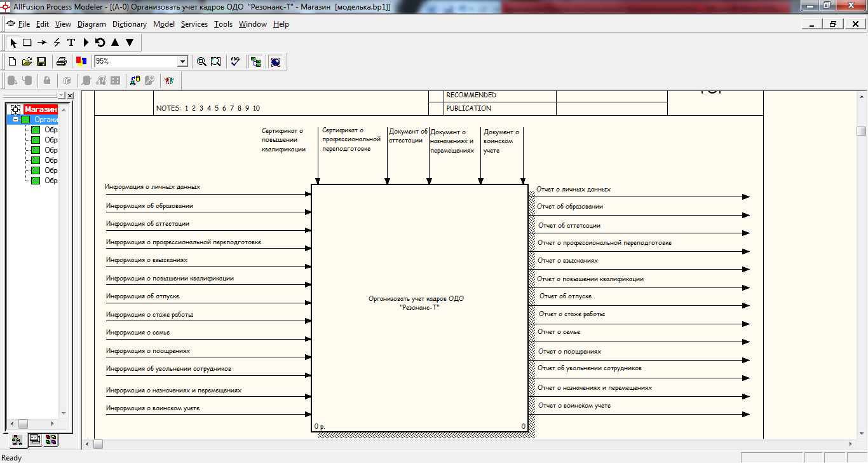Click the Отчет об отпуске output label

click(566, 296)
